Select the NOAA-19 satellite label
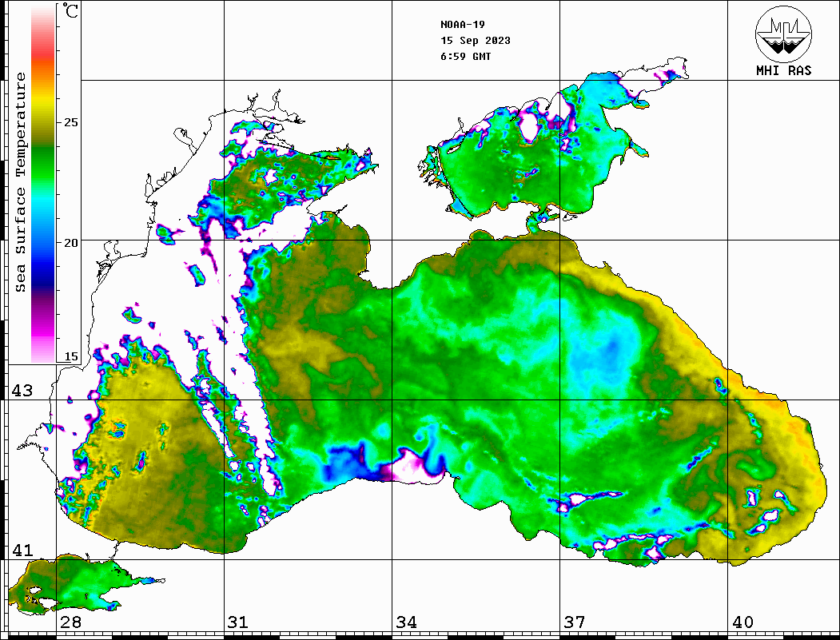This screenshot has width=840, height=640. [461, 24]
